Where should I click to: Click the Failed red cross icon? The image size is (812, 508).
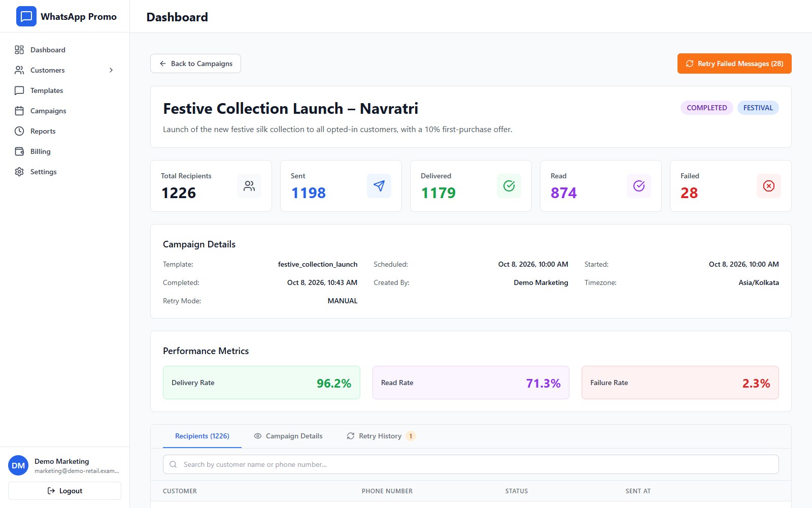[x=769, y=186]
